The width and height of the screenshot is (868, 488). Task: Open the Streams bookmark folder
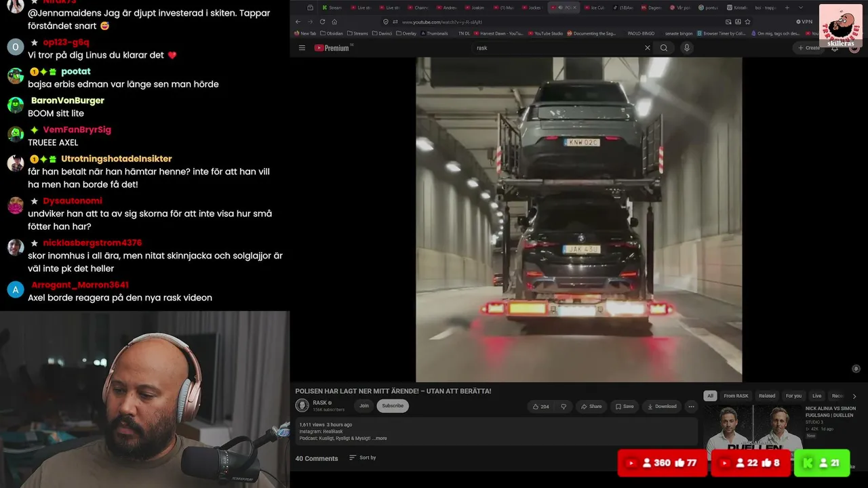[357, 33]
